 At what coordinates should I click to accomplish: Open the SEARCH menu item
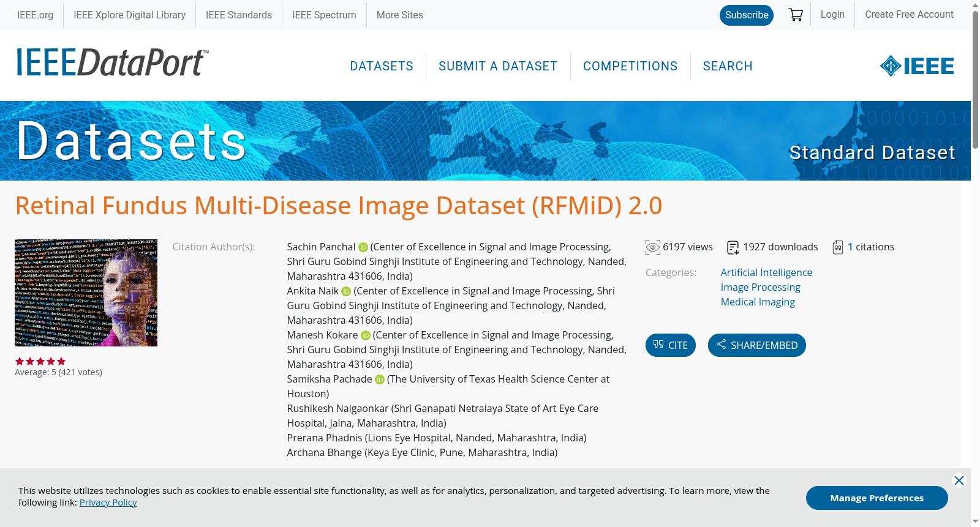[728, 66]
